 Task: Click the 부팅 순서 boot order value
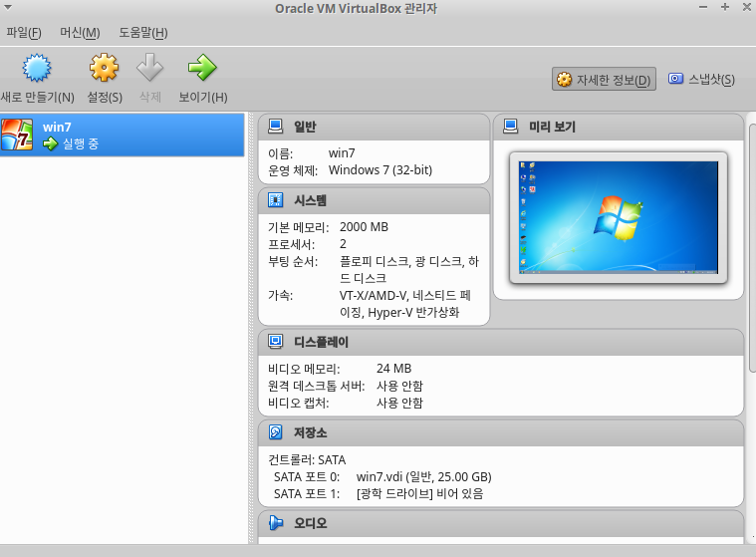[409, 270]
